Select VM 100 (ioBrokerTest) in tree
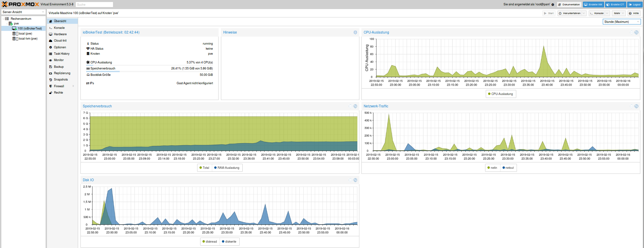The width and height of the screenshot is (644, 248). pos(30,29)
